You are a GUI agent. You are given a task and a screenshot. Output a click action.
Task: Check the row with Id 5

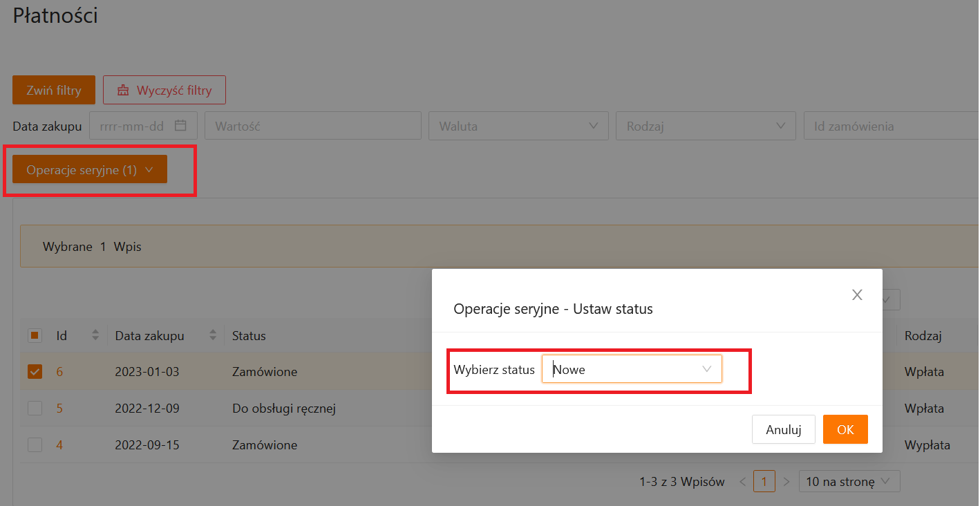35,409
